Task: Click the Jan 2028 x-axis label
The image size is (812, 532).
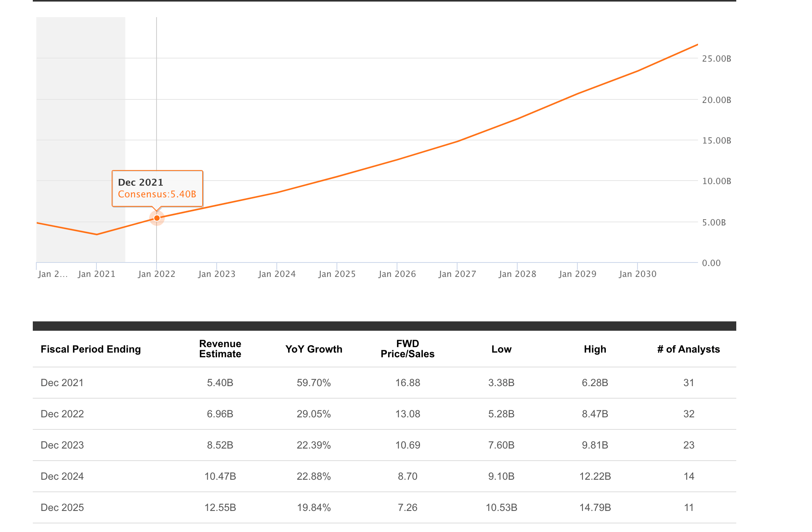Action: [517, 274]
